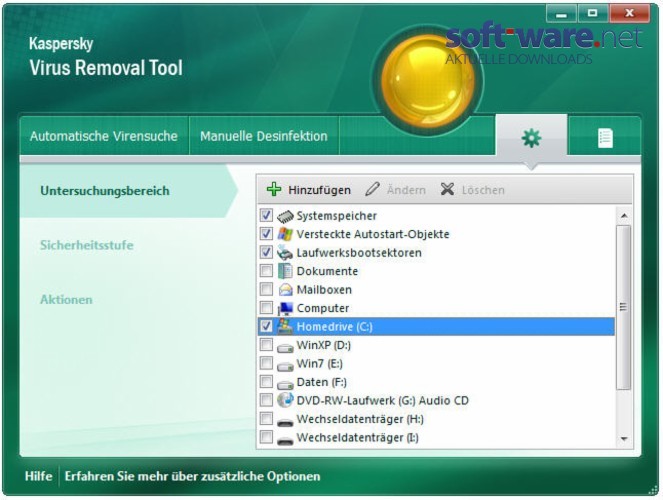Click the Systemspeicher memory chip icon

tap(285, 216)
